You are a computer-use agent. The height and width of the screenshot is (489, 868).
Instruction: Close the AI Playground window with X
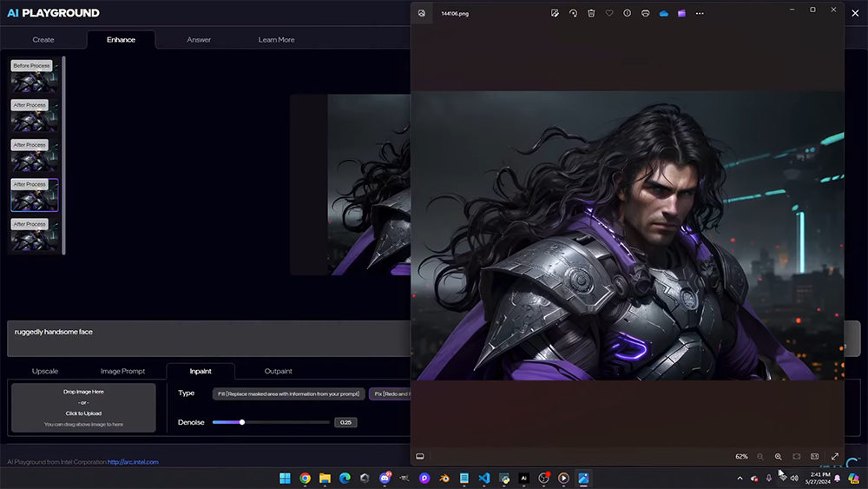[855, 13]
